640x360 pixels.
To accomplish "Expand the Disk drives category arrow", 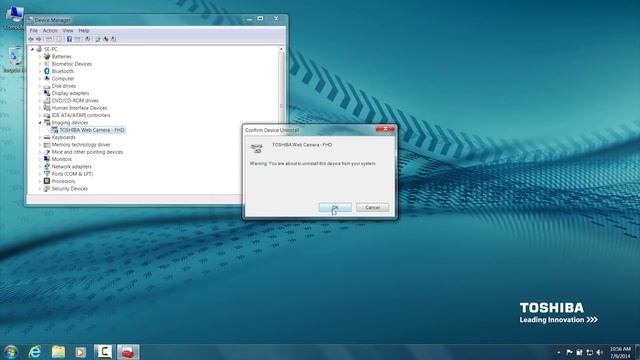I will tap(40, 86).
